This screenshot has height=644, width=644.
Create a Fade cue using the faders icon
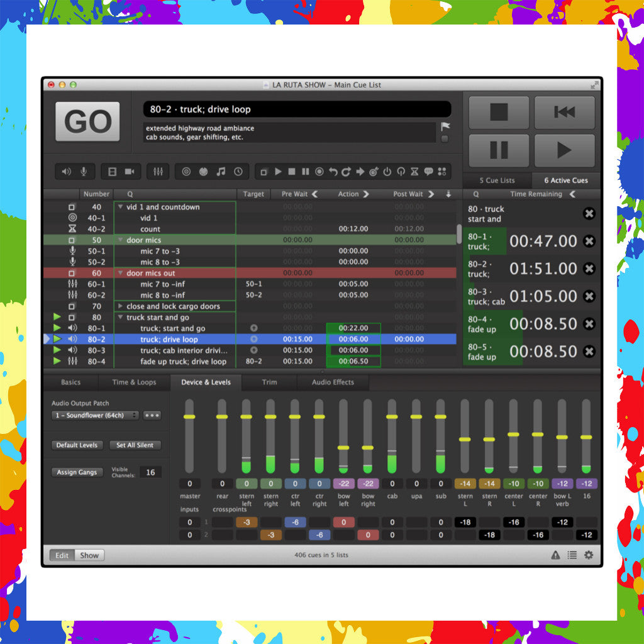click(x=158, y=171)
